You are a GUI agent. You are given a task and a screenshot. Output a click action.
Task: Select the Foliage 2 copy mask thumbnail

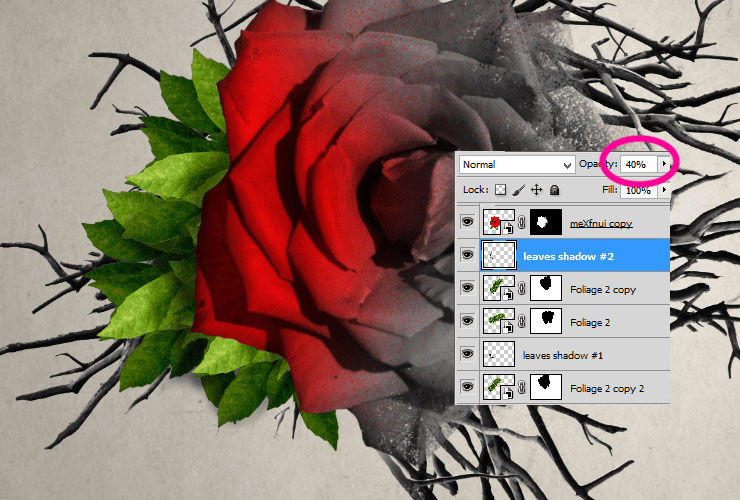(546, 288)
